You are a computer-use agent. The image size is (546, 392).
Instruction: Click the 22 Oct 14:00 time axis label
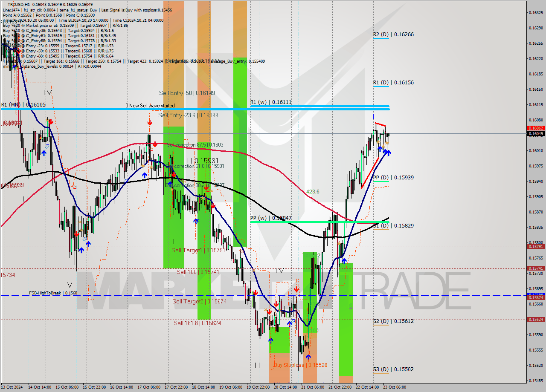coord(367,387)
